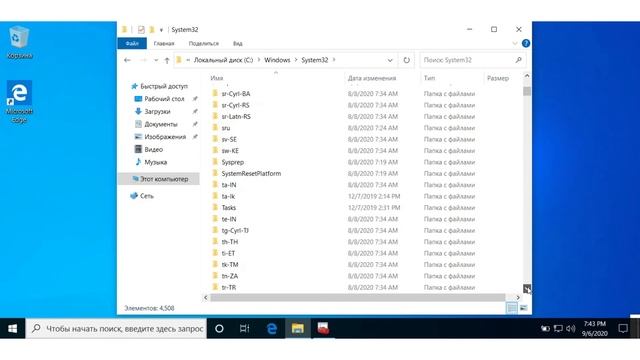Image resolution: width=640 pixels, height=360 pixels.
Task: Switch to large icons view layout
Action: point(524,308)
